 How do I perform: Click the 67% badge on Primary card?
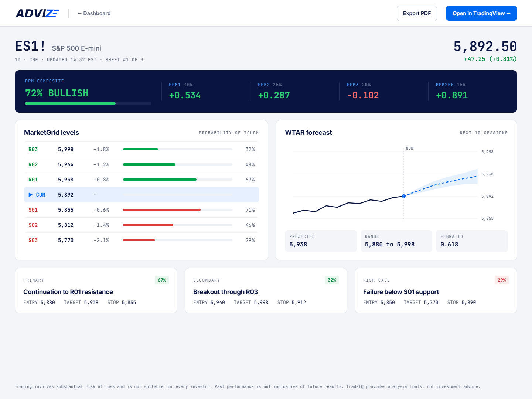click(x=162, y=280)
